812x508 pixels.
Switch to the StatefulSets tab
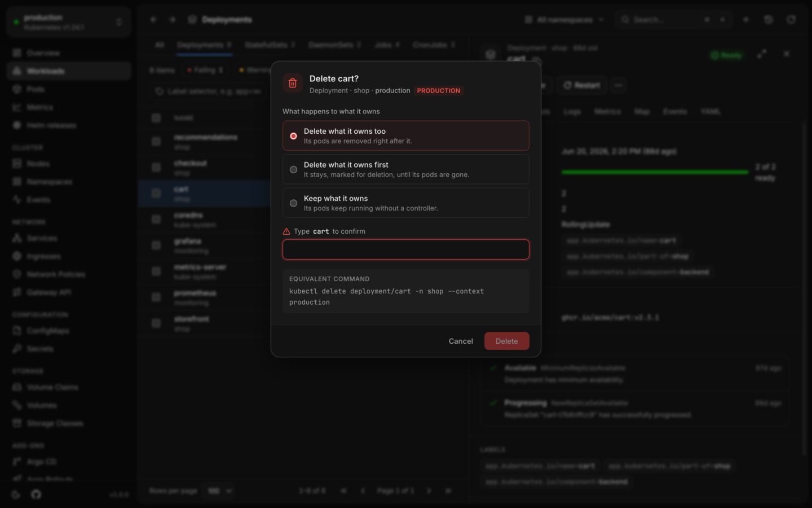[x=270, y=45]
